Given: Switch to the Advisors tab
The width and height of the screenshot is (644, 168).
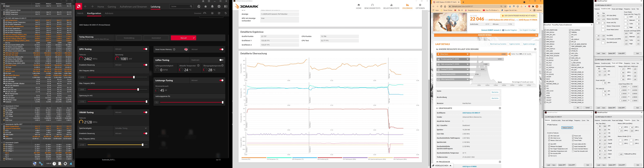Looking at the screenshot, I should (x=109, y=13).
